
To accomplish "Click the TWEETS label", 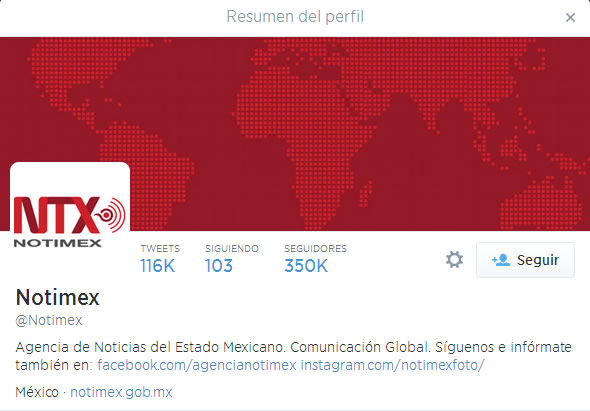I will 160,248.
